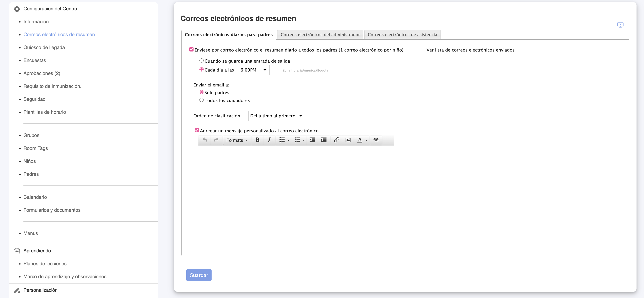Switch to 'Correos electrónicos del administrador' tab
Screen dimensions: 644x298
[x=320, y=35]
